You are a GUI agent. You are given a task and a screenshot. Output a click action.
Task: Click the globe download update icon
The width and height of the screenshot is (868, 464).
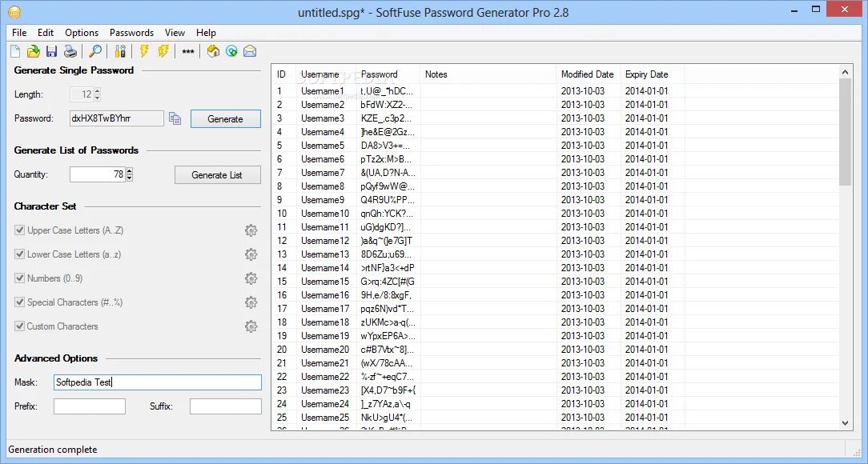231,51
